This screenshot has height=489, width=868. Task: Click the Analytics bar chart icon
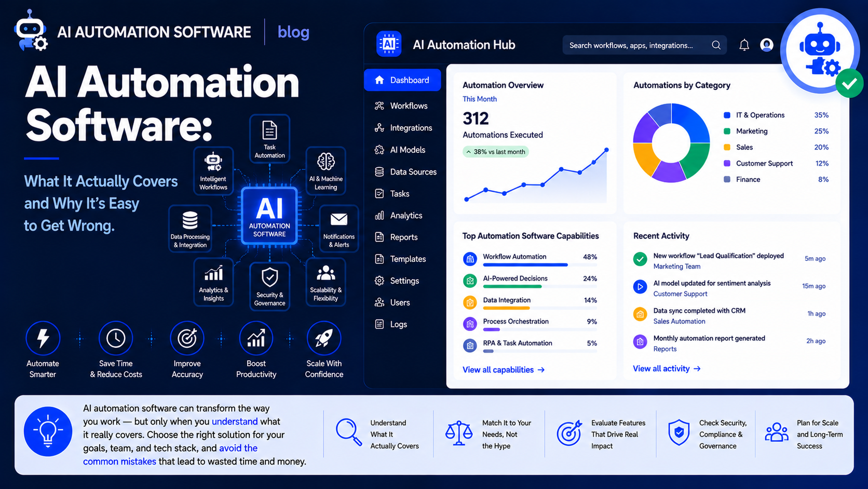[379, 215]
